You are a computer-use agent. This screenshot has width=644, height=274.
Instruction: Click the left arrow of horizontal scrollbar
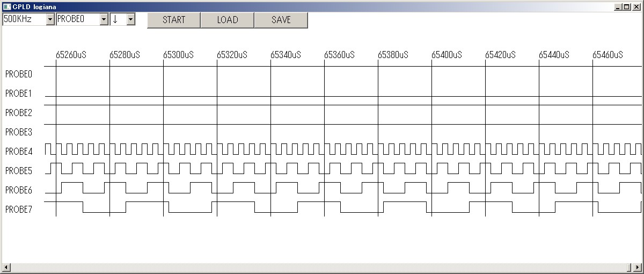point(6,267)
